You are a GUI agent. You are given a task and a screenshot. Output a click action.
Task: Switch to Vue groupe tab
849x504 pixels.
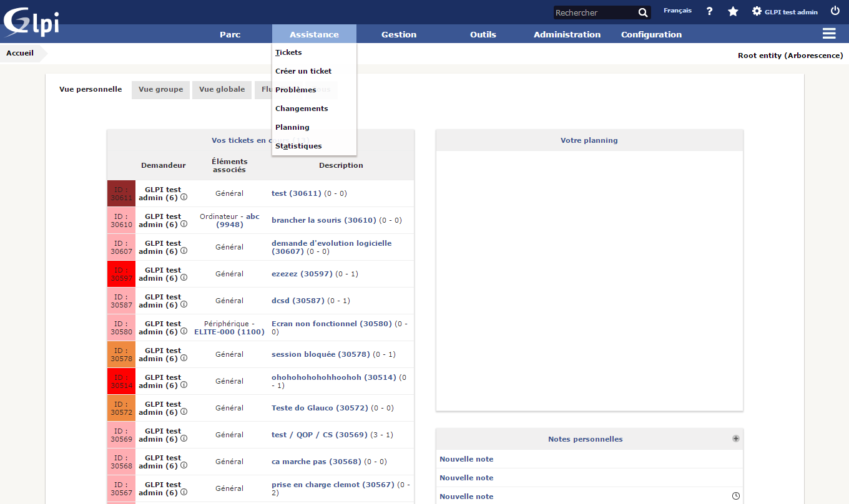pyautogui.click(x=160, y=90)
